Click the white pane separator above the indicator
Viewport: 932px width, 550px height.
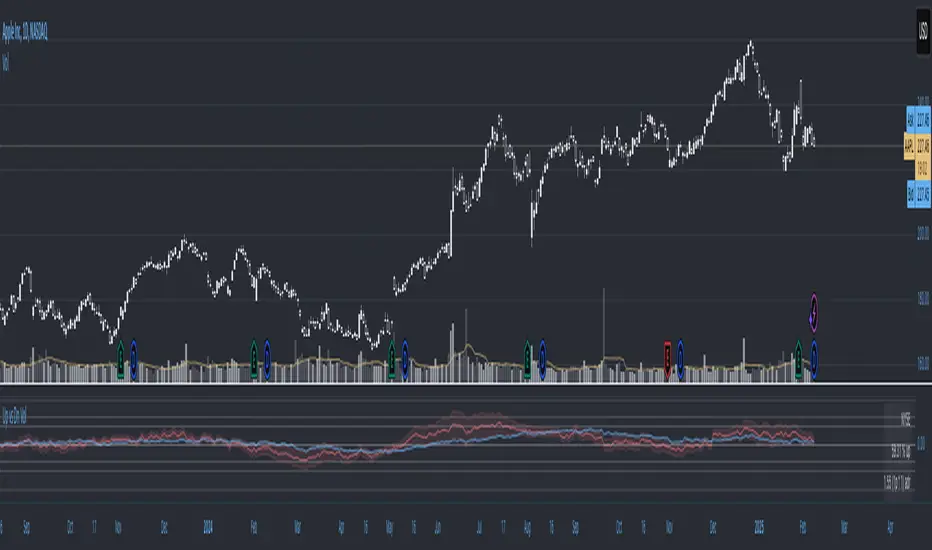tap(466, 384)
